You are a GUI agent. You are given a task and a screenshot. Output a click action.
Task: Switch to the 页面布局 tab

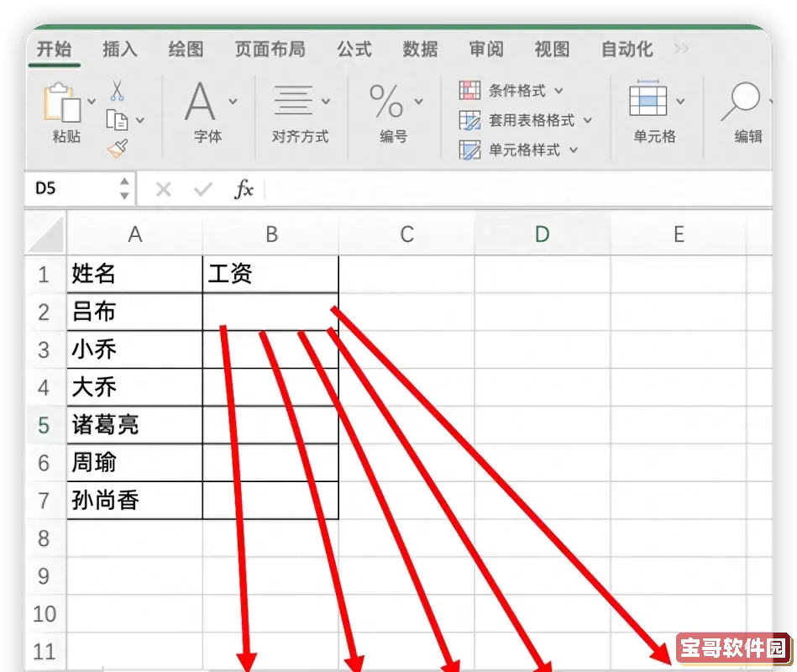[270, 50]
